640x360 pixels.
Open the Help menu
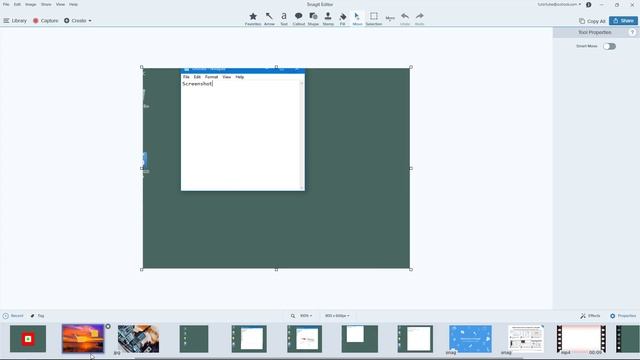click(73, 4)
